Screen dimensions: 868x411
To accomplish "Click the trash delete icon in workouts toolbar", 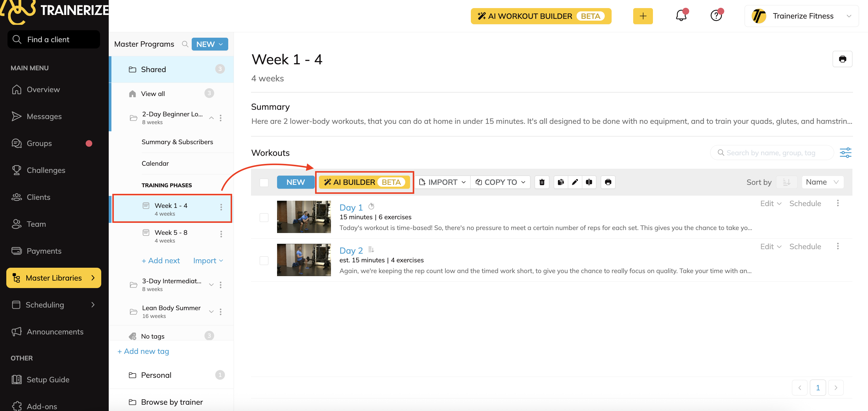I will point(542,182).
